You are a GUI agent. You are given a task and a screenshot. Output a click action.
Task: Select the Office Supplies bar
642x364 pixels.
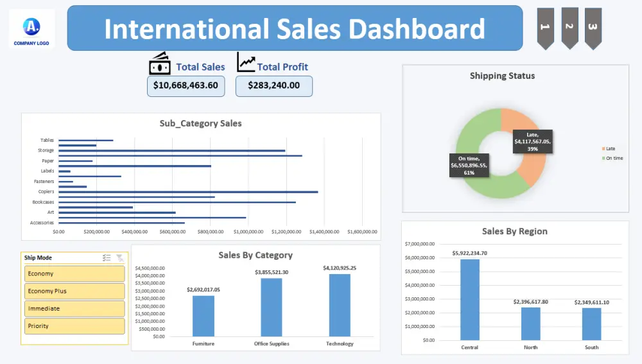tap(272, 308)
